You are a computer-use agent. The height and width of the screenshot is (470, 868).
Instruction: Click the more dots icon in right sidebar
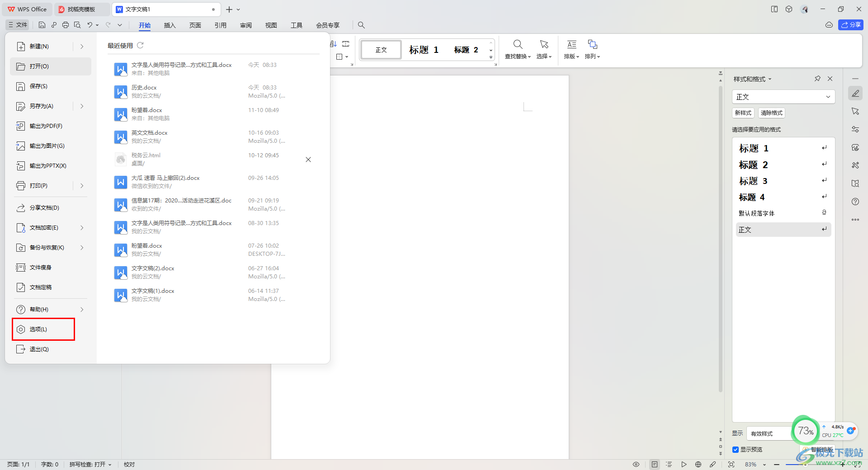point(855,220)
